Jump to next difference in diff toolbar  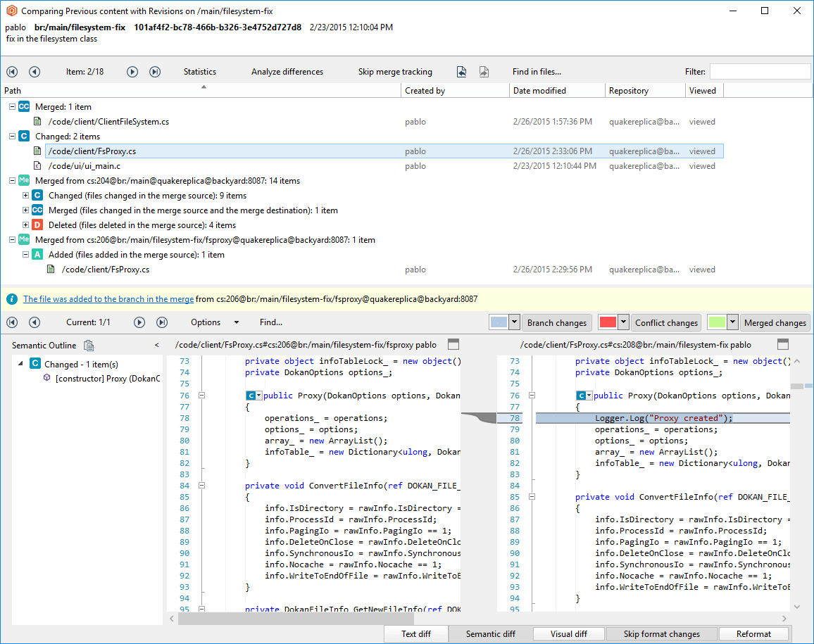[139, 322]
